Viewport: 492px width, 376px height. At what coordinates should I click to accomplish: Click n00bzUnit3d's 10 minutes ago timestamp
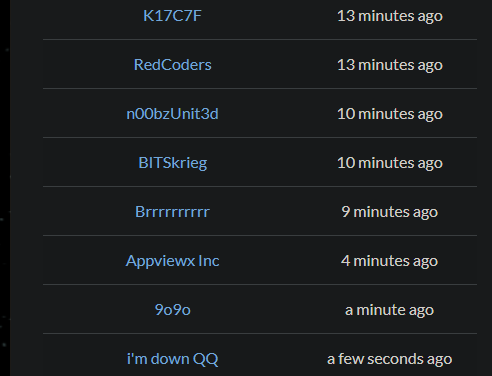390,114
